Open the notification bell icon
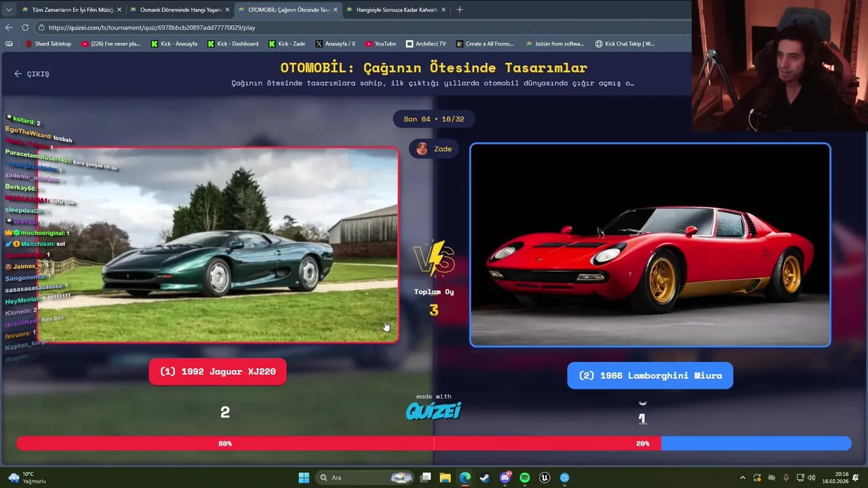The height and width of the screenshot is (488, 868). pyautogui.click(x=856, y=478)
